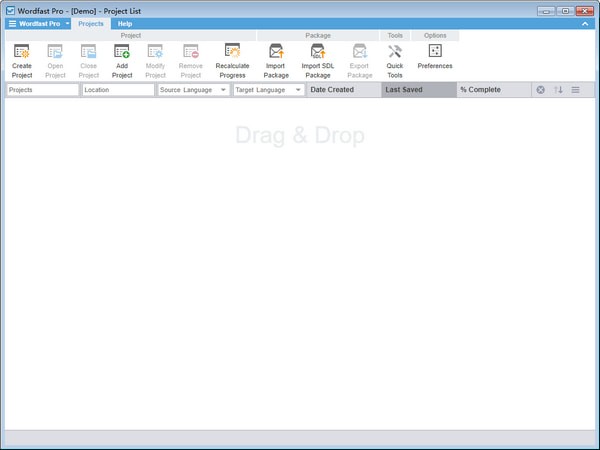Click Recalculate Progress icon

point(232,51)
